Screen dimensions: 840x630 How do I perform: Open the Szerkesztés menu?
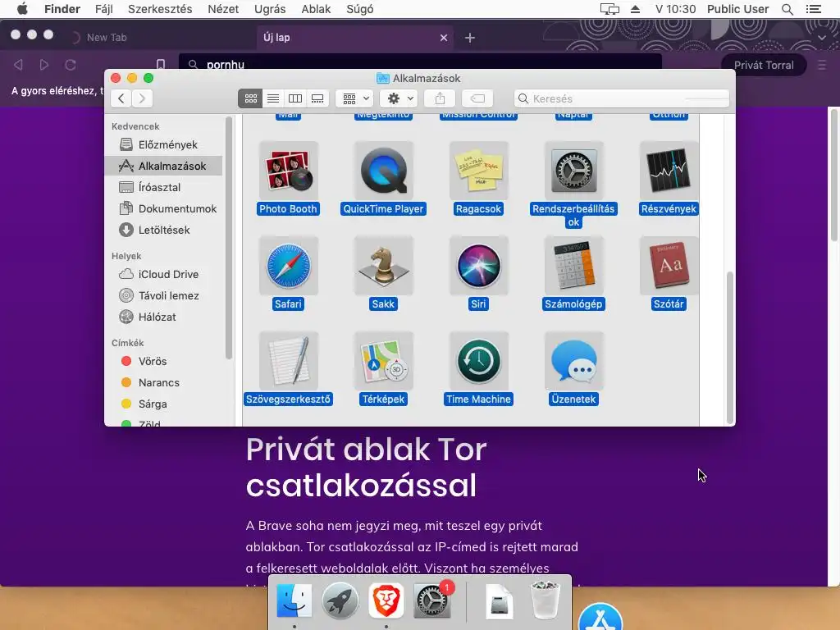160,9
